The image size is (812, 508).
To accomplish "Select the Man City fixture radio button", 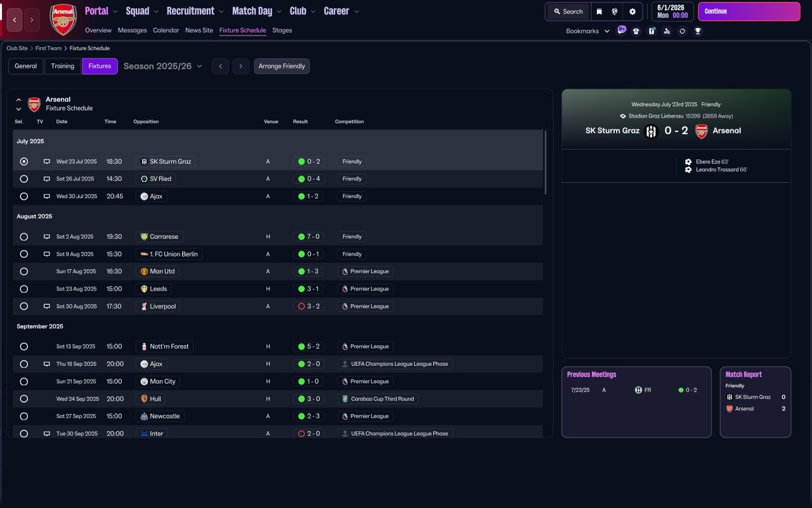I will 24,382.
